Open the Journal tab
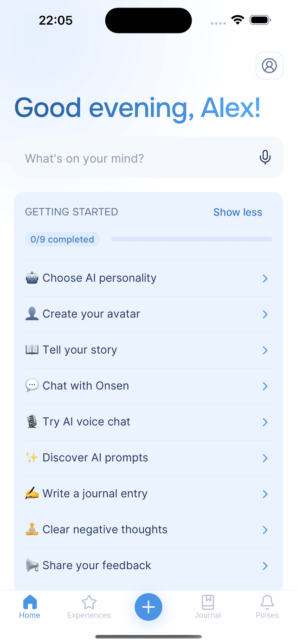 207,607
